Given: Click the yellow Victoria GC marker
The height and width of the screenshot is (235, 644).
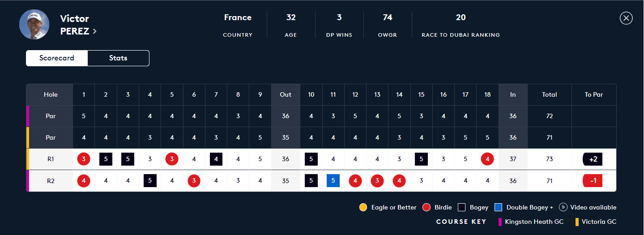Looking at the screenshot, I should pyautogui.click(x=577, y=222).
